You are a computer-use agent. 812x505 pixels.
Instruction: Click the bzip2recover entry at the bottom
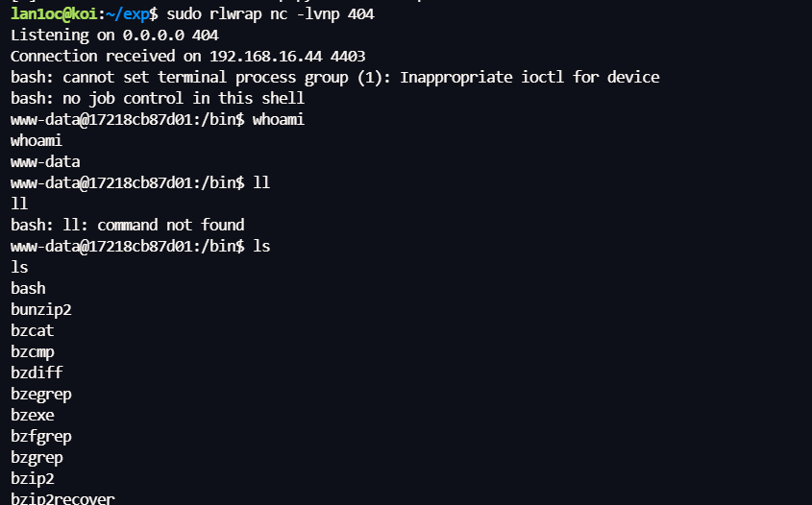(x=62, y=498)
